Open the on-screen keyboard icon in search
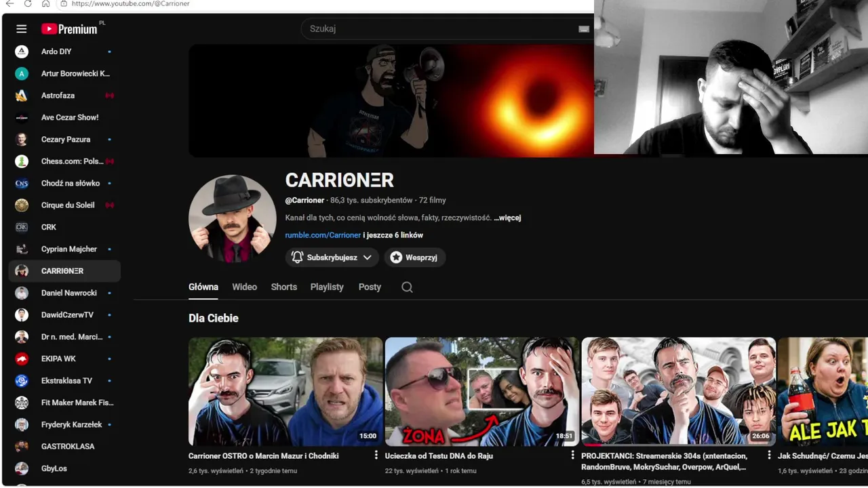Viewport: 868px width, 488px height. pyautogui.click(x=583, y=29)
